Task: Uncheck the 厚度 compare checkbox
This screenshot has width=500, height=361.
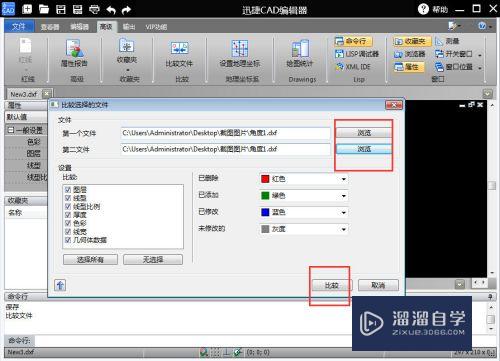Action: click(x=68, y=215)
